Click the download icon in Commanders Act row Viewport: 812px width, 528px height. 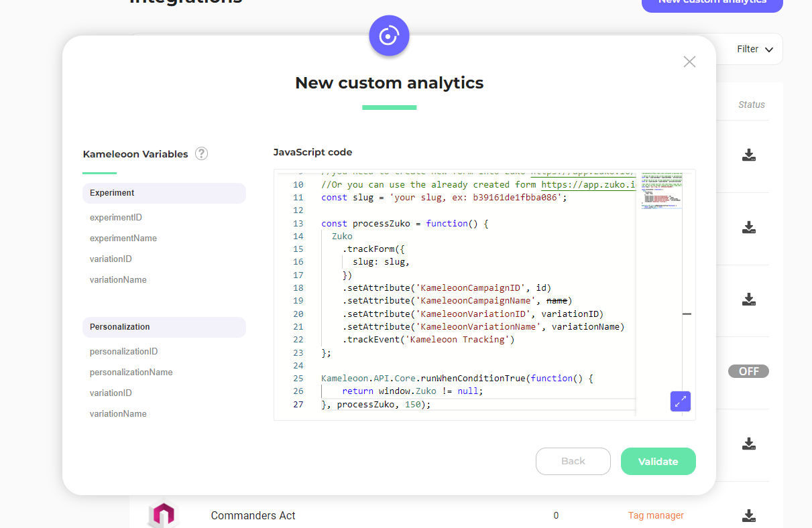pos(749,515)
